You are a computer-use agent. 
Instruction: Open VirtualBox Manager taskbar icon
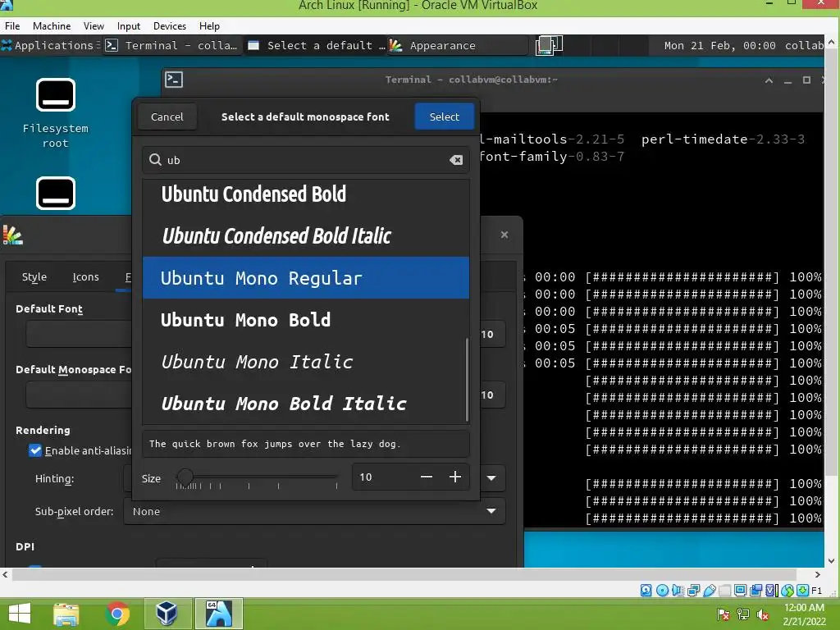point(167,614)
